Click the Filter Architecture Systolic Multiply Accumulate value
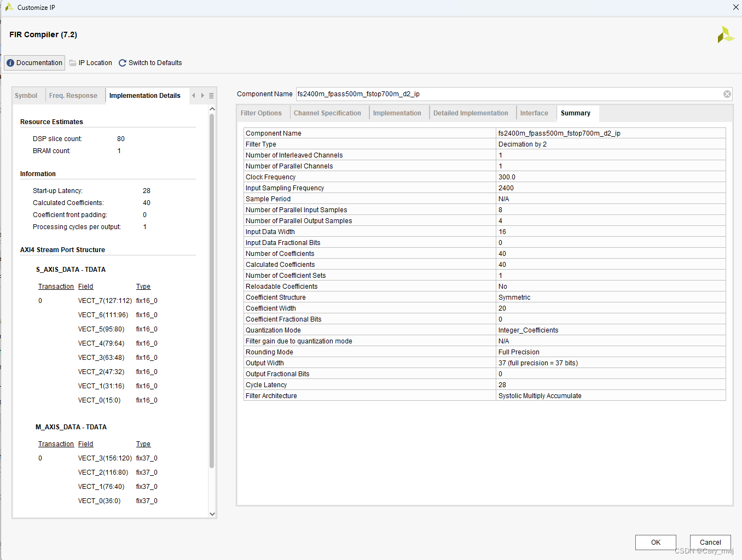 tap(540, 396)
